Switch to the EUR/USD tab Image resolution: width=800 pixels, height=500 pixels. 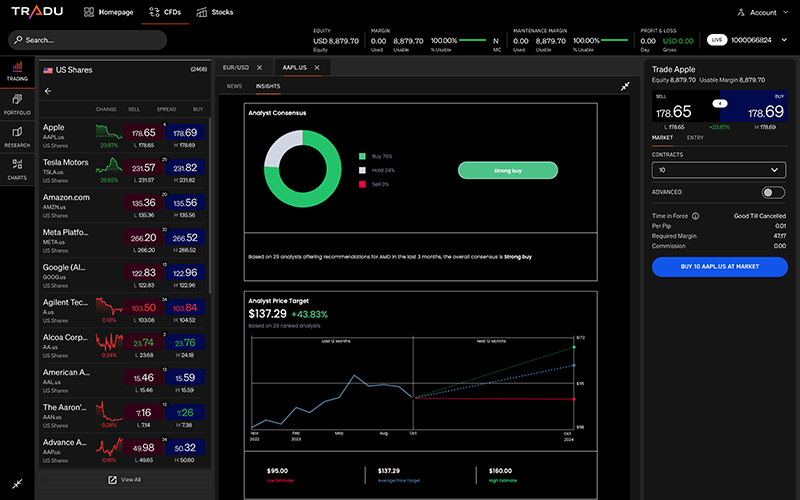[x=236, y=67]
